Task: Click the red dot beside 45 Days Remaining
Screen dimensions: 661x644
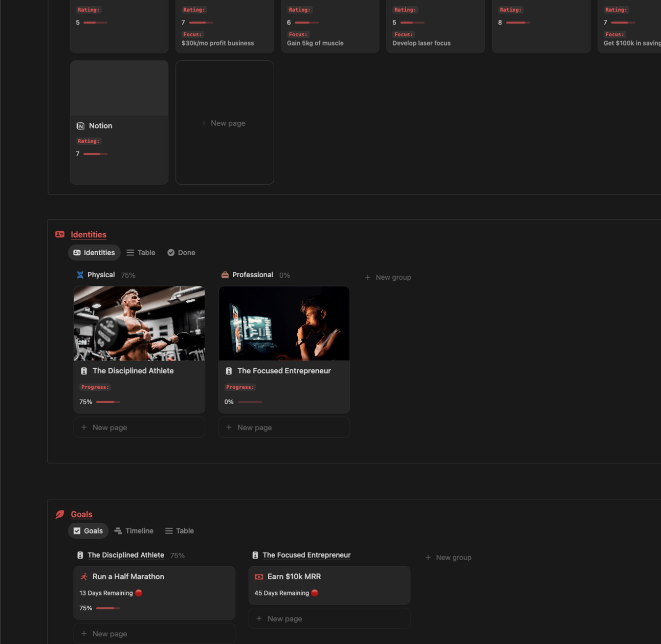Action: (x=315, y=593)
